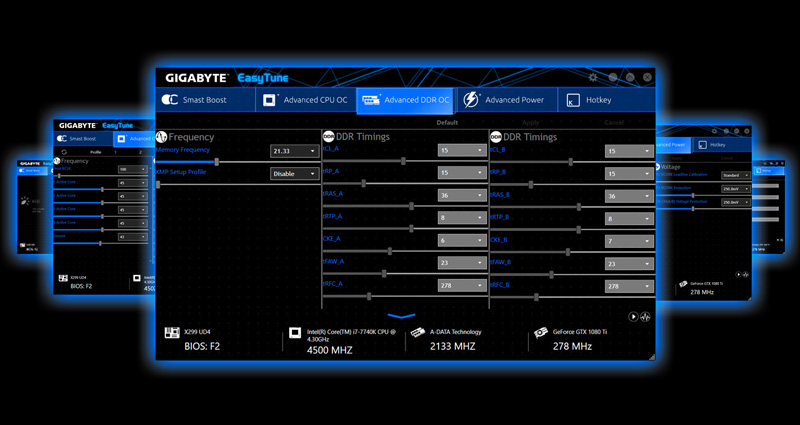
Task: Open the tRP_B dropdown showing 15
Action: pos(630,173)
